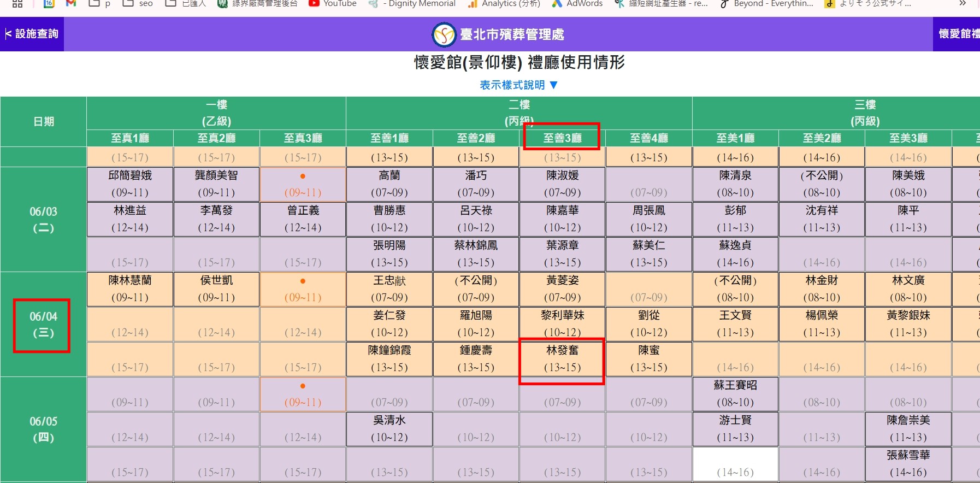Click the 06/03 (二) date cell
Viewport: 980px width, 483px height.
(43, 220)
